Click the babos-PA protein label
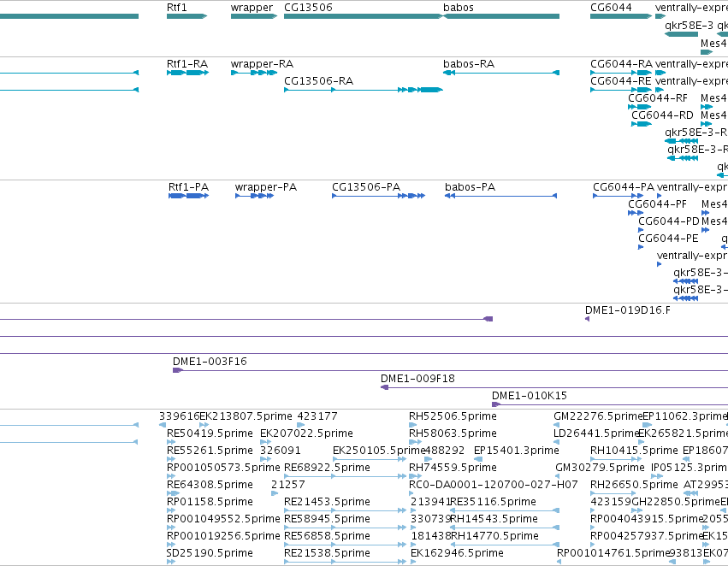The image size is (728, 566). coord(471,187)
